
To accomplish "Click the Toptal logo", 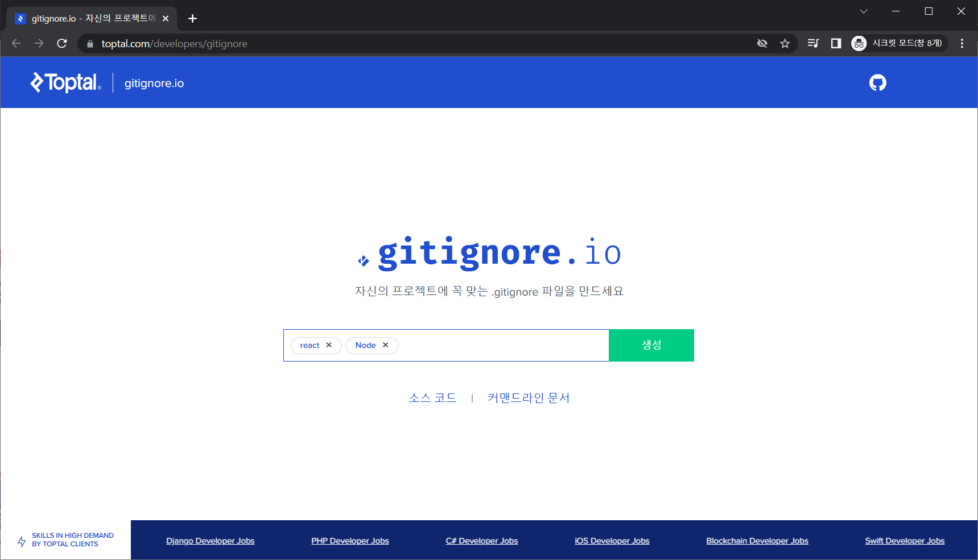I will [x=66, y=82].
